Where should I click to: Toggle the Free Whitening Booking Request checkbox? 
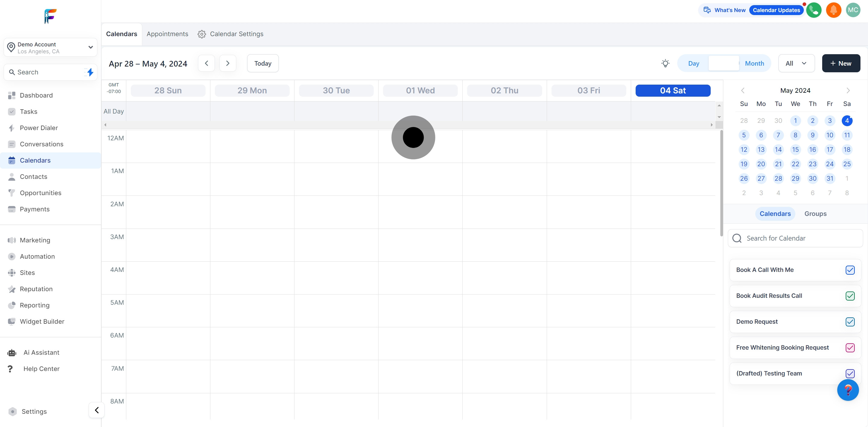point(850,348)
